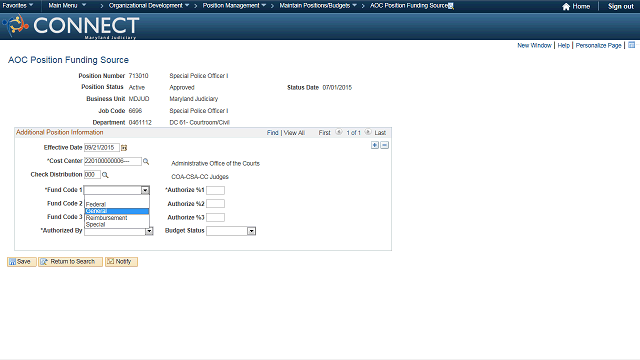This screenshot has width=640, height=360.
Task: Click the Authorize %3 input field
Action: coord(216,218)
